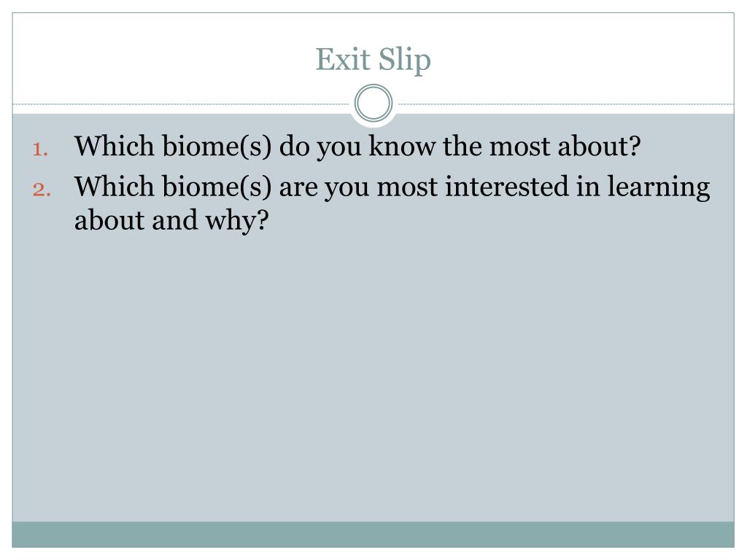The image size is (747, 560).
Task: Select the question about the biome you know most
Action: pos(357,146)
